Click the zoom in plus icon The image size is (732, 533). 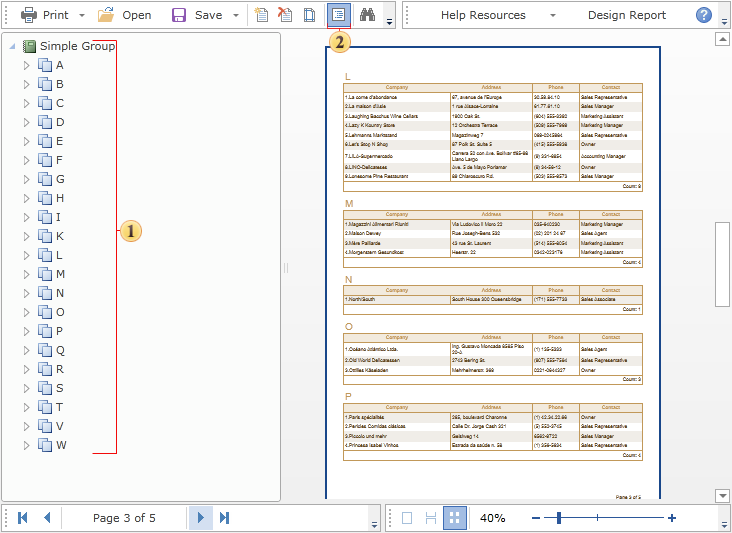(672, 518)
